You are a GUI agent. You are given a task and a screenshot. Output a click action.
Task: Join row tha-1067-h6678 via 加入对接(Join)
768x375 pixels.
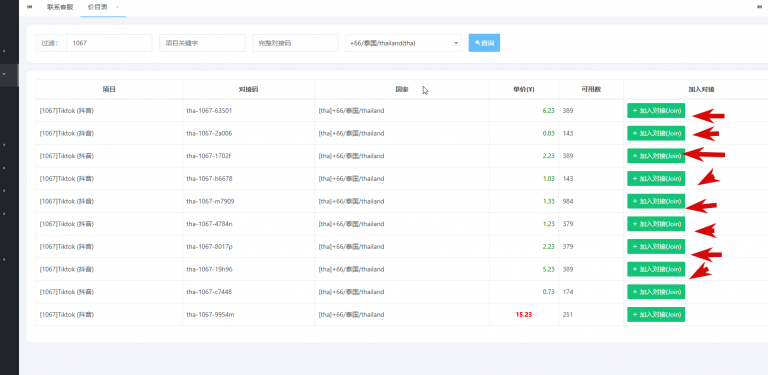point(656,179)
